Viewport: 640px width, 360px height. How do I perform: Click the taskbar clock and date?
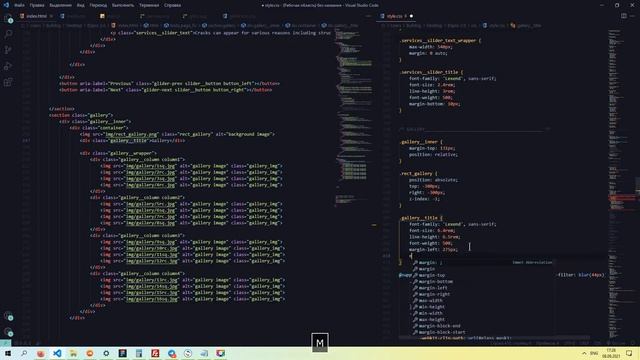tap(611, 353)
